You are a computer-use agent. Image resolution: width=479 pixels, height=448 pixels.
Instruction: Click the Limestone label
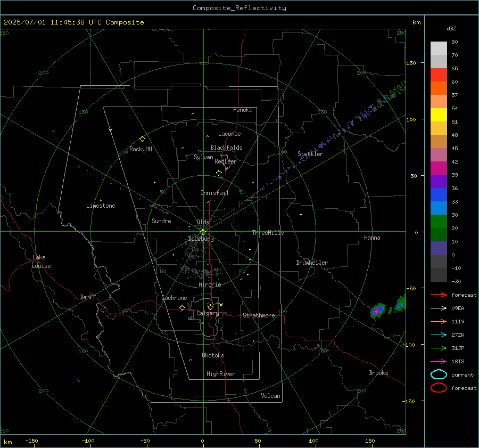(101, 206)
